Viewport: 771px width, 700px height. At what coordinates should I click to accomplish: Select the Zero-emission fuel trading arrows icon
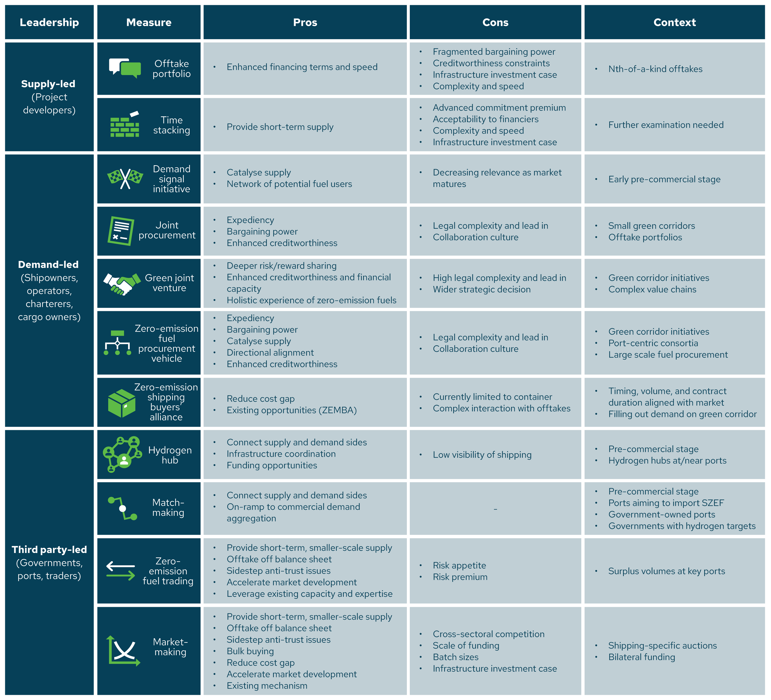pyautogui.click(x=121, y=571)
